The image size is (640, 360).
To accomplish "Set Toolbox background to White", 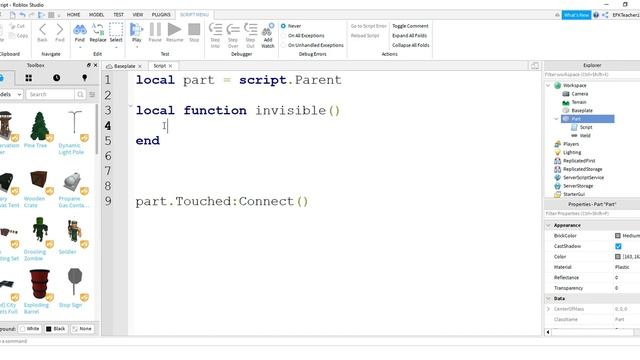I will tap(29, 329).
